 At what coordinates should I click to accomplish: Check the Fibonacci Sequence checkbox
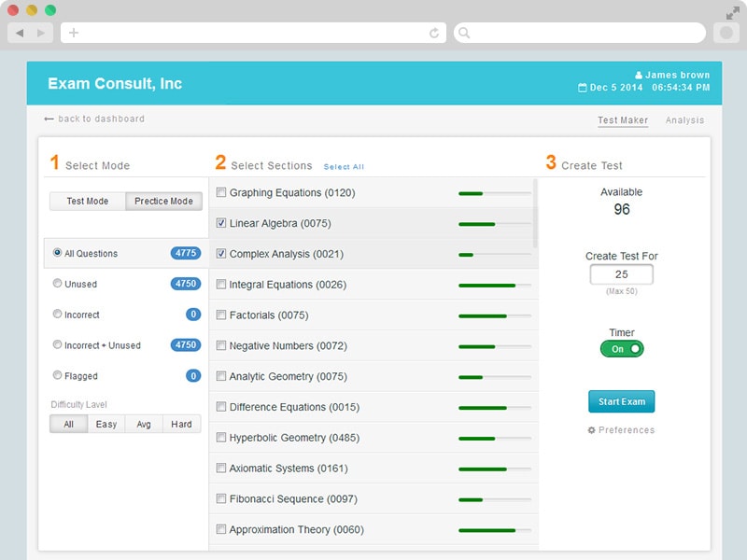tap(221, 498)
